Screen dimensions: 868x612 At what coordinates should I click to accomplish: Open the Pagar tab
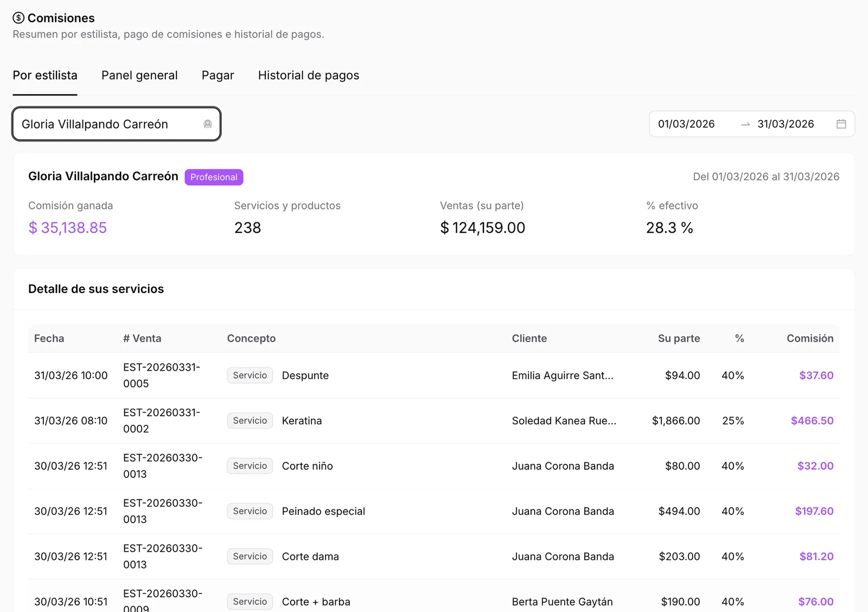pyautogui.click(x=218, y=75)
